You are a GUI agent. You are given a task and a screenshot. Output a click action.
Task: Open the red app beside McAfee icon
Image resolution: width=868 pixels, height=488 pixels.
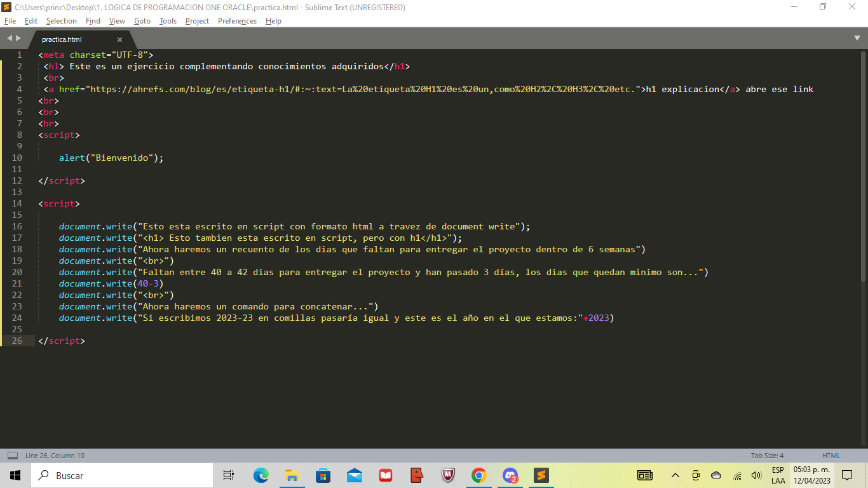click(417, 475)
